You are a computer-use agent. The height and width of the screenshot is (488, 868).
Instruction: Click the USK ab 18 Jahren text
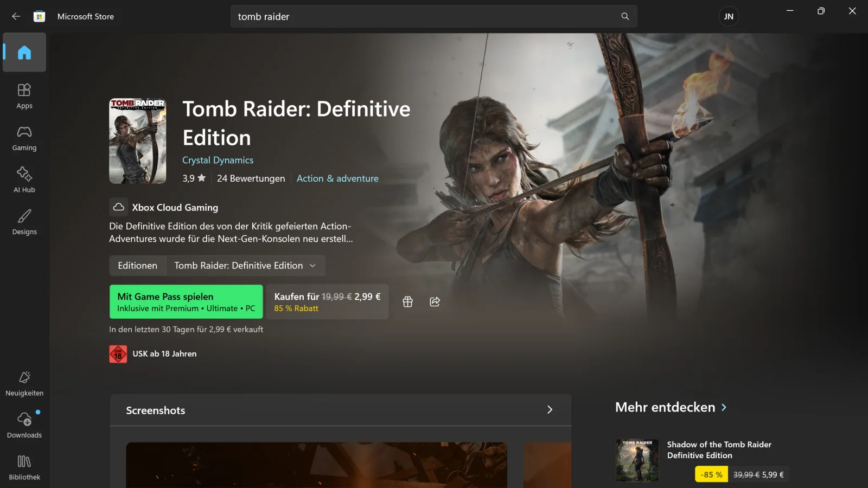point(165,354)
